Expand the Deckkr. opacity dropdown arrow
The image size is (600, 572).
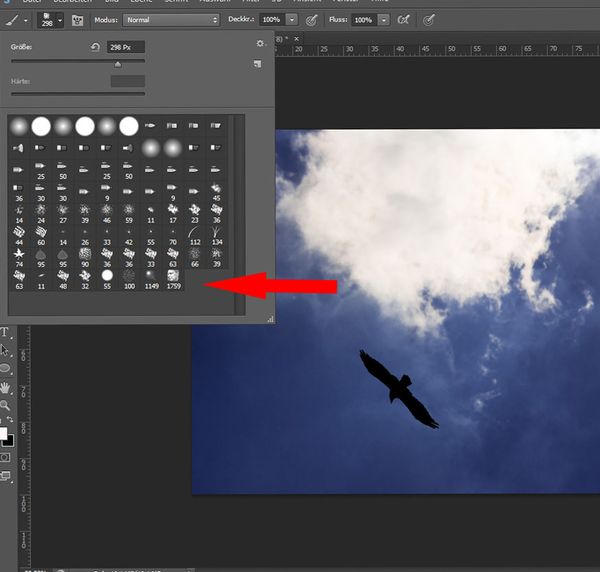coord(291,20)
